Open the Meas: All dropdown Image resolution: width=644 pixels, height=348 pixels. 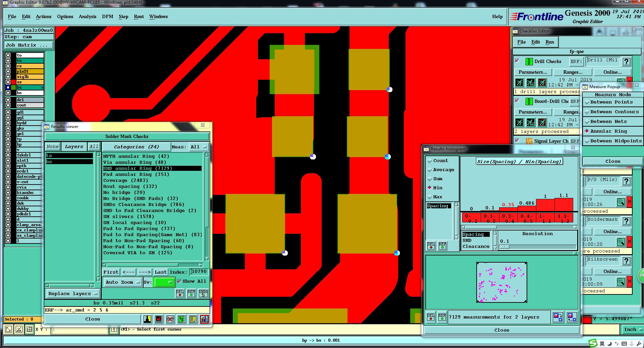pyautogui.click(x=199, y=147)
